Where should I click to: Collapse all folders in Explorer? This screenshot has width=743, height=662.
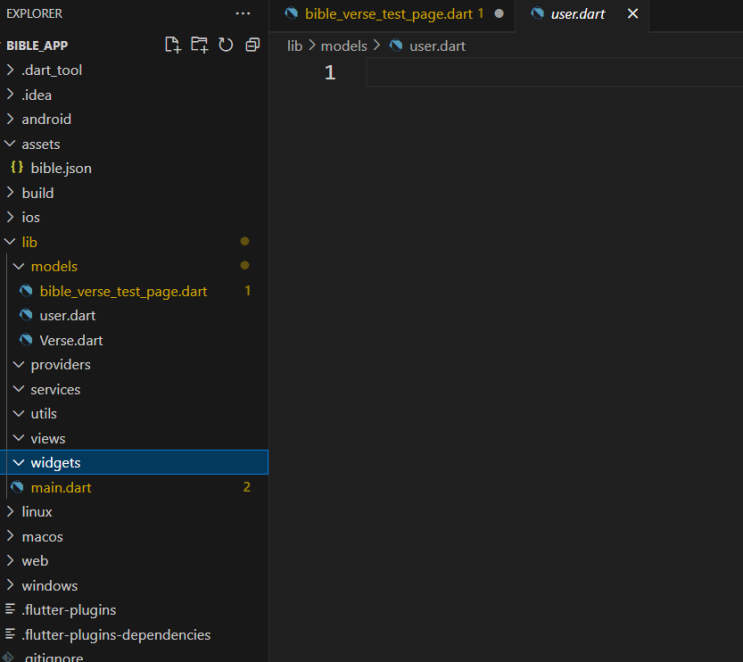tap(253, 45)
